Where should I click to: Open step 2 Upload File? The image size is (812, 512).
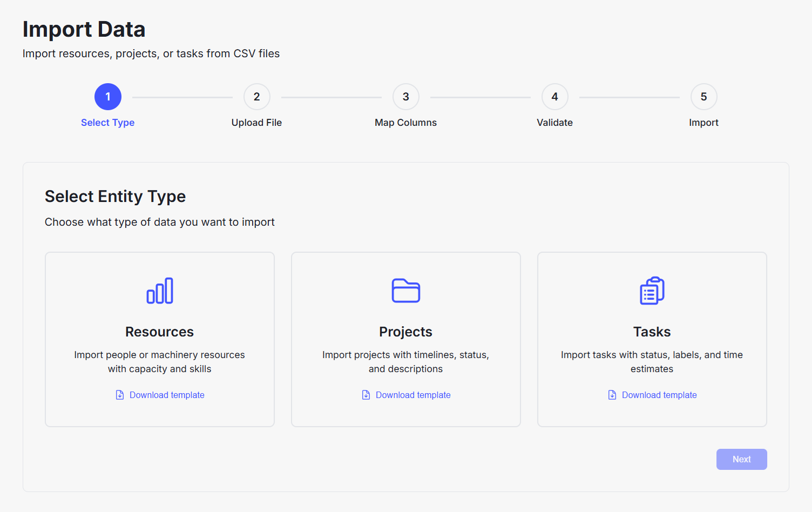coord(256,97)
